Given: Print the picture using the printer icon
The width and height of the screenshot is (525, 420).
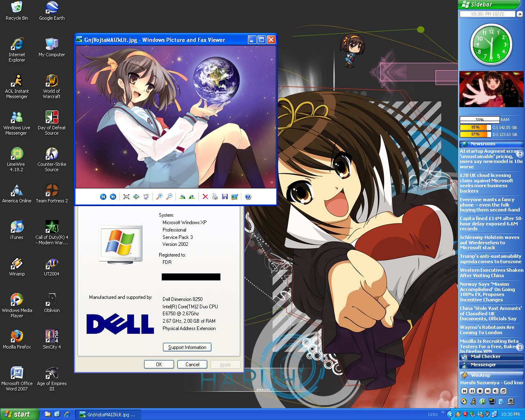Looking at the screenshot, I should point(215,197).
